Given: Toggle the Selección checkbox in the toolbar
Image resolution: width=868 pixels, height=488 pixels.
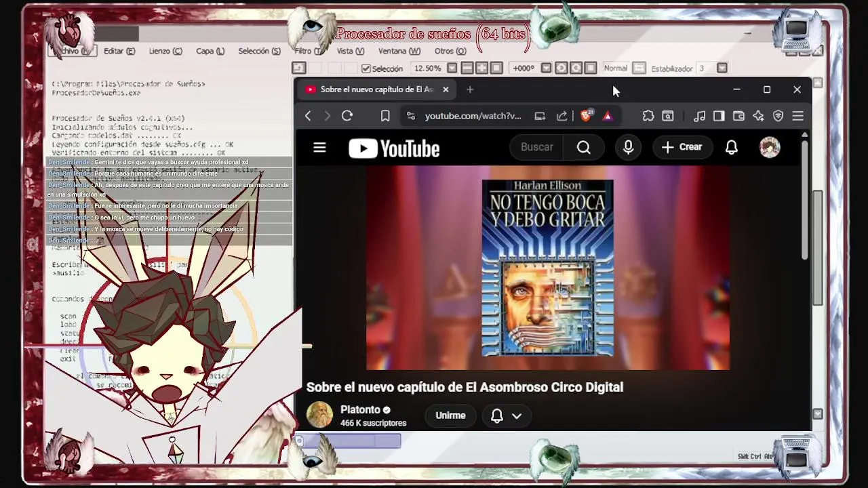Looking at the screenshot, I should [366, 68].
